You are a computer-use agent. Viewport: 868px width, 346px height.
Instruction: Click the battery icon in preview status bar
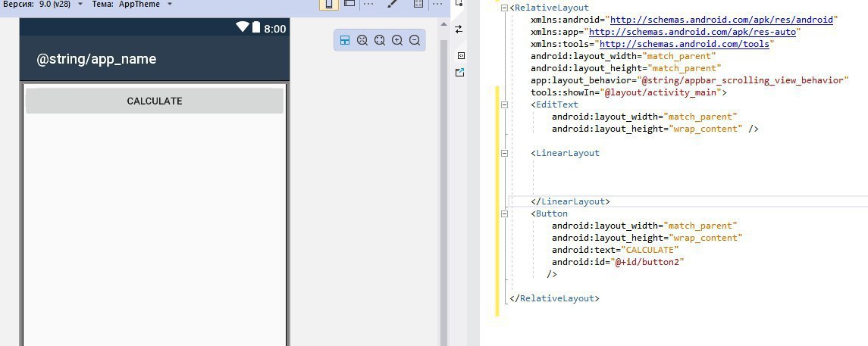point(256,27)
